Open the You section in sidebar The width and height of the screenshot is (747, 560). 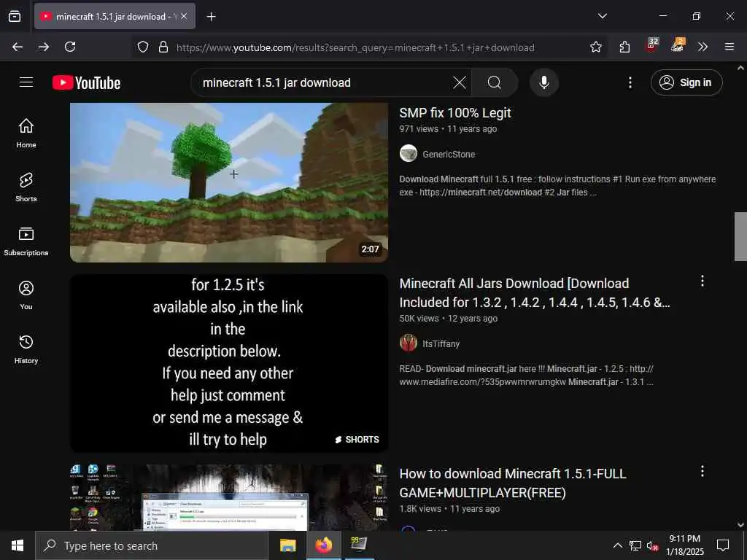point(26,295)
